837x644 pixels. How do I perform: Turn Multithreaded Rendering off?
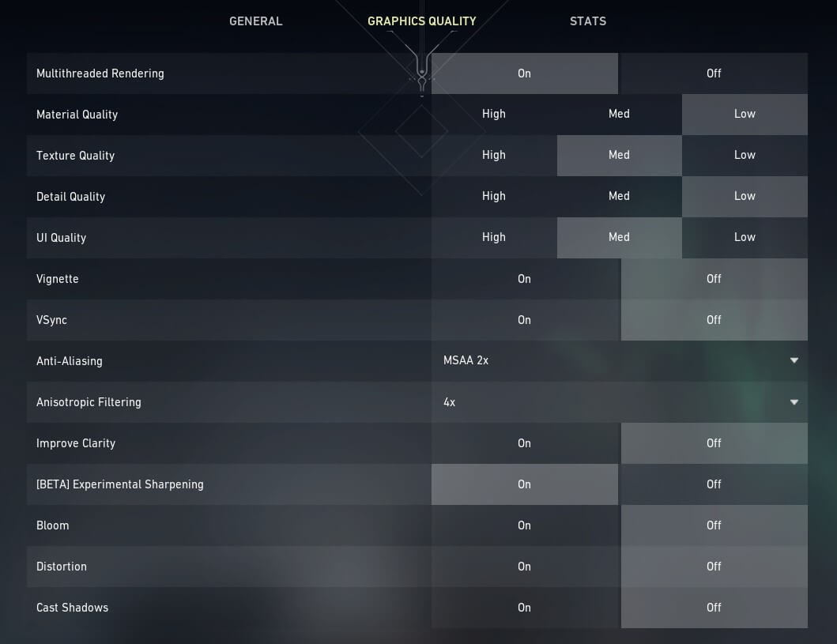[714, 73]
